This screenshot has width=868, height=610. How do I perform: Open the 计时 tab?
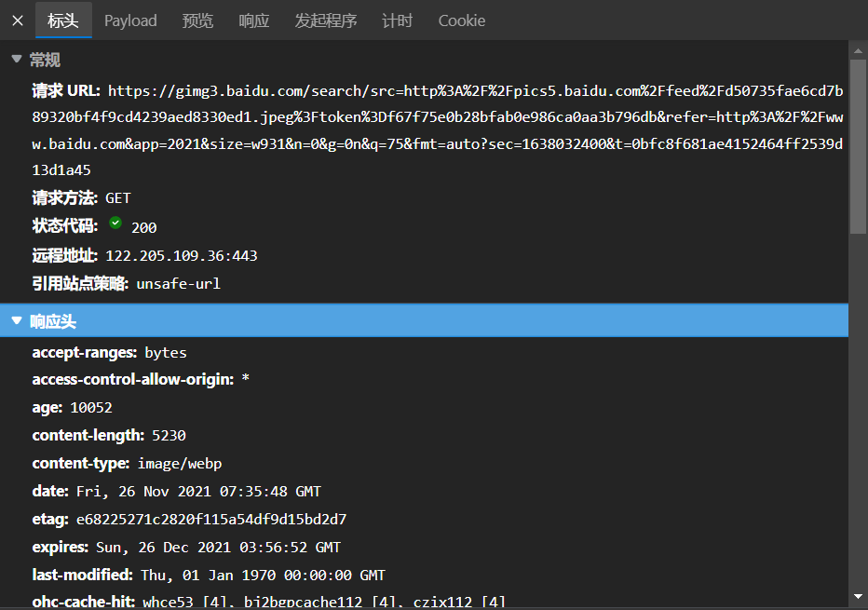tap(398, 20)
